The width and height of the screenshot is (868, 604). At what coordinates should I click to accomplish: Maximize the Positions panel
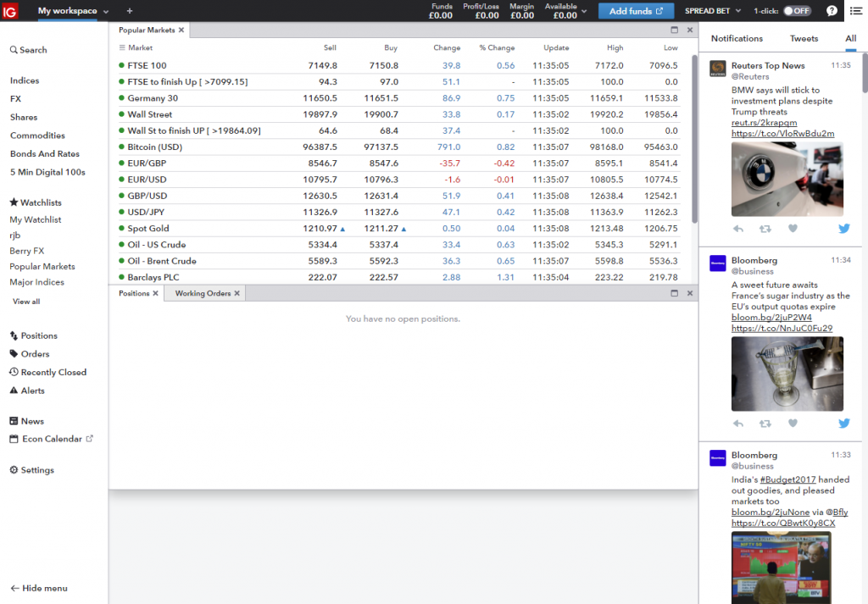tap(674, 293)
